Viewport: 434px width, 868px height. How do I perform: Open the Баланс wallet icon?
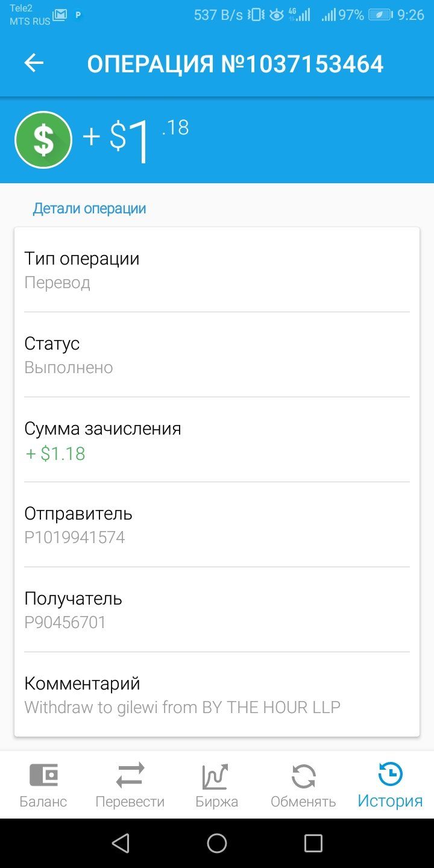43,775
